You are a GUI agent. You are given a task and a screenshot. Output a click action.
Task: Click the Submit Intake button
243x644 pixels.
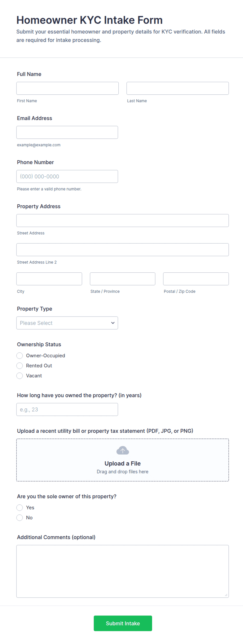pyautogui.click(x=123, y=623)
